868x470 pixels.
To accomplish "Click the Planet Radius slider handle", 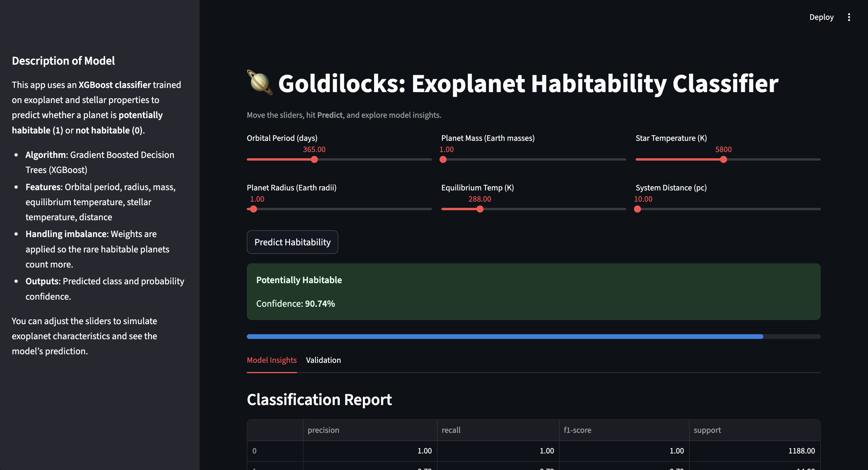I will click(x=254, y=209).
